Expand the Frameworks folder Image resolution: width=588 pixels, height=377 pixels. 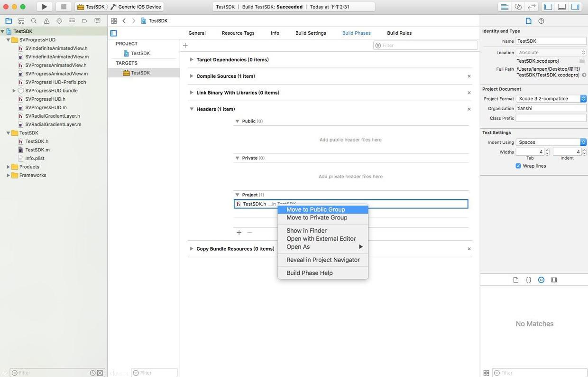coord(8,176)
